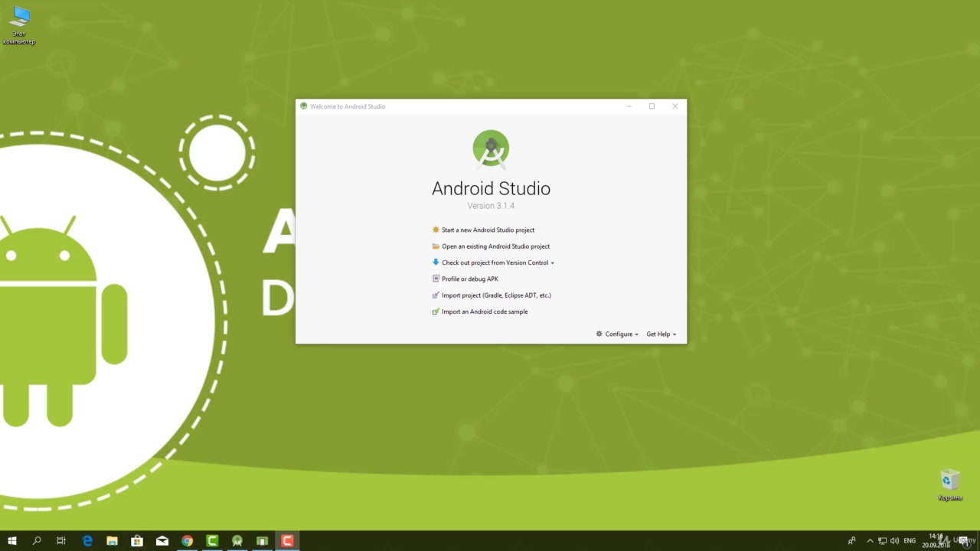Open Microsoft Store from the taskbar
Image resolution: width=980 pixels, height=551 pixels.
pos(137,541)
